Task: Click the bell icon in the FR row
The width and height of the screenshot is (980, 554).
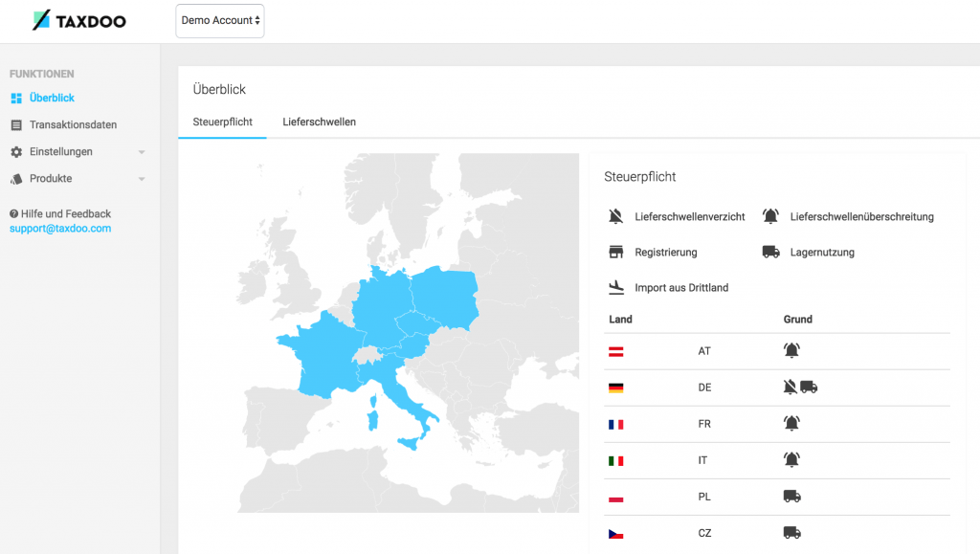Action: [x=791, y=424]
